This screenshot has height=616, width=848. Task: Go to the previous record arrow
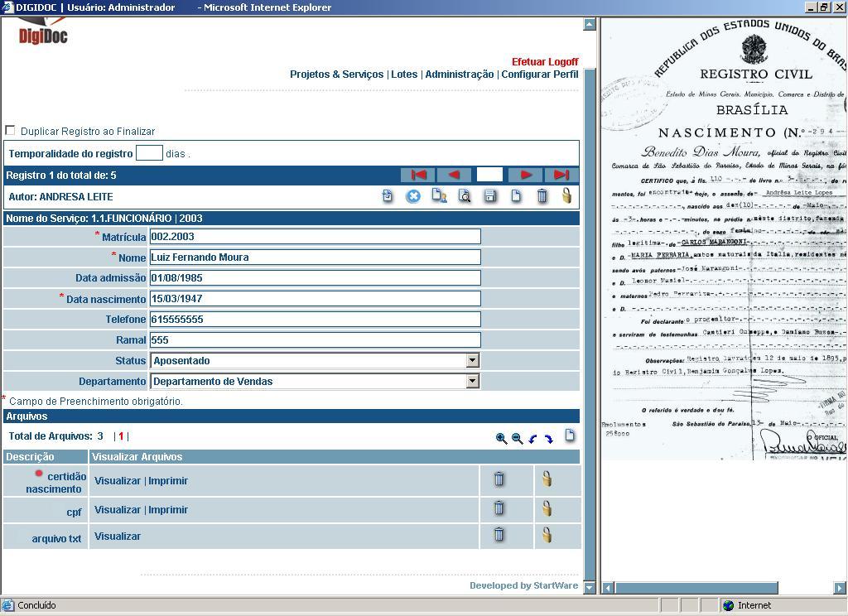click(x=454, y=175)
